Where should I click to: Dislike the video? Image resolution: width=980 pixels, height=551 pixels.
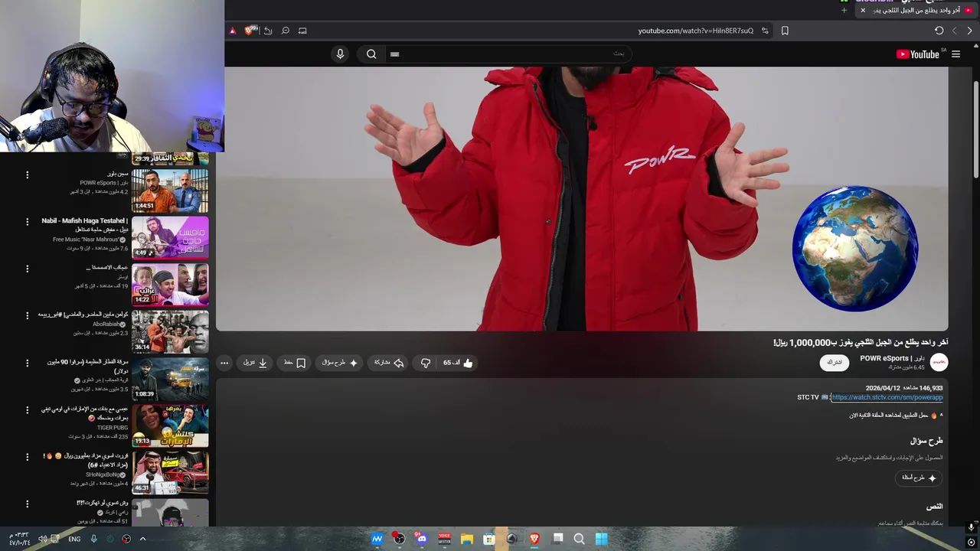pos(426,363)
